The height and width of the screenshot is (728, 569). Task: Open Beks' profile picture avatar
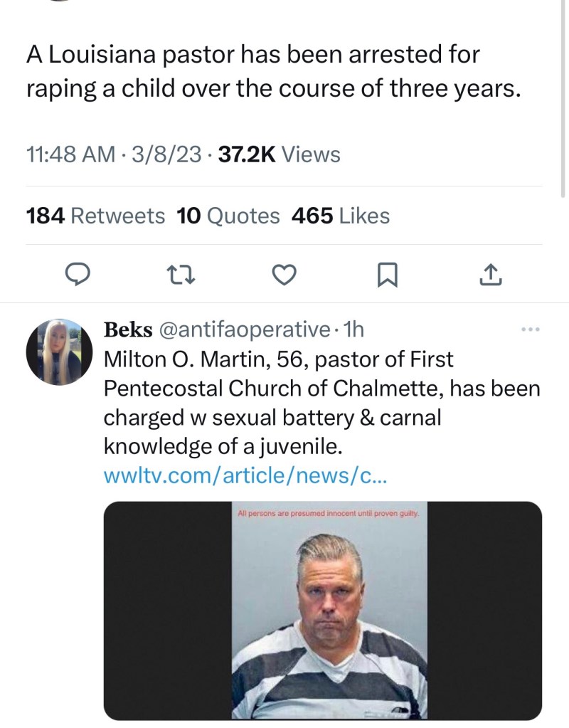(x=59, y=352)
